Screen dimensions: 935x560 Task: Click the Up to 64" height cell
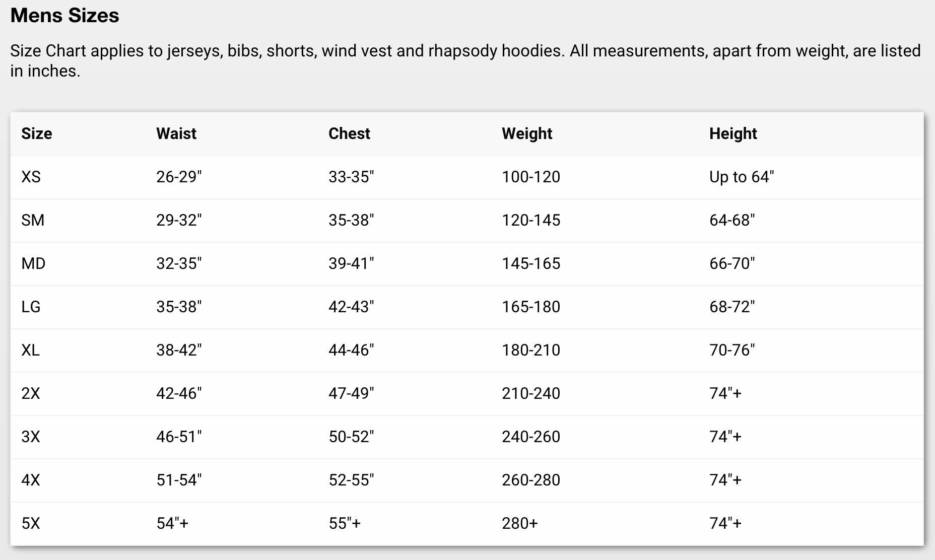tap(742, 177)
